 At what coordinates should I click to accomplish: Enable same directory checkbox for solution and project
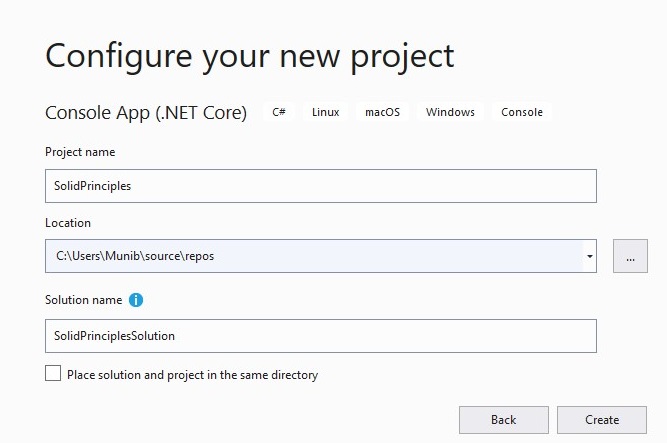click(53, 373)
